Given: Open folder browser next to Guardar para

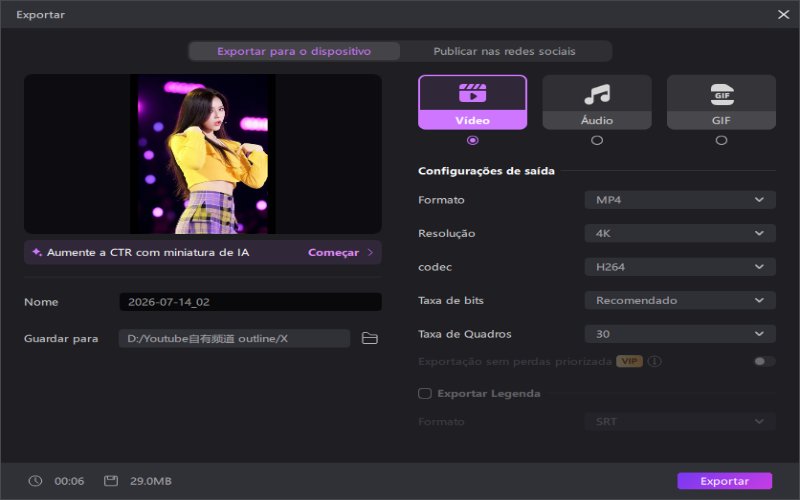Looking at the screenshot, I should (369, 338).
